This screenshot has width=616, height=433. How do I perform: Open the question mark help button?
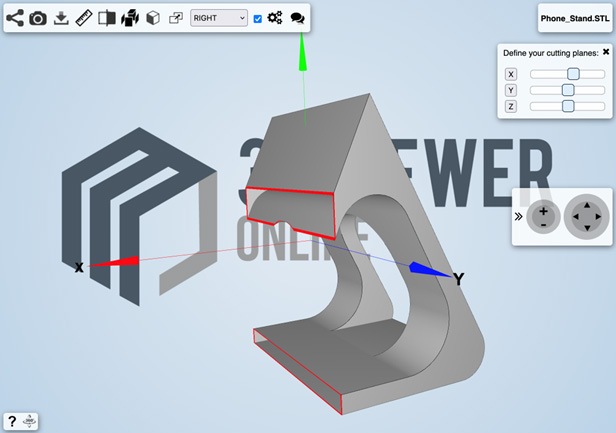(x=12, y=422)
